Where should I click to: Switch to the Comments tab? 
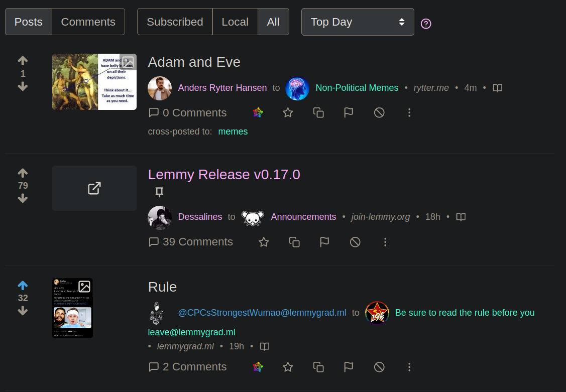coord(88,22)
